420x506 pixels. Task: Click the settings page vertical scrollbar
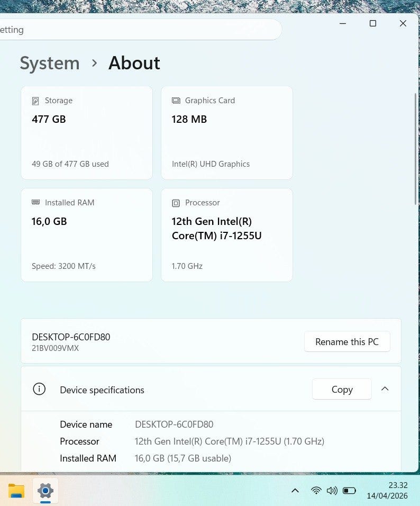pos(416,148)
